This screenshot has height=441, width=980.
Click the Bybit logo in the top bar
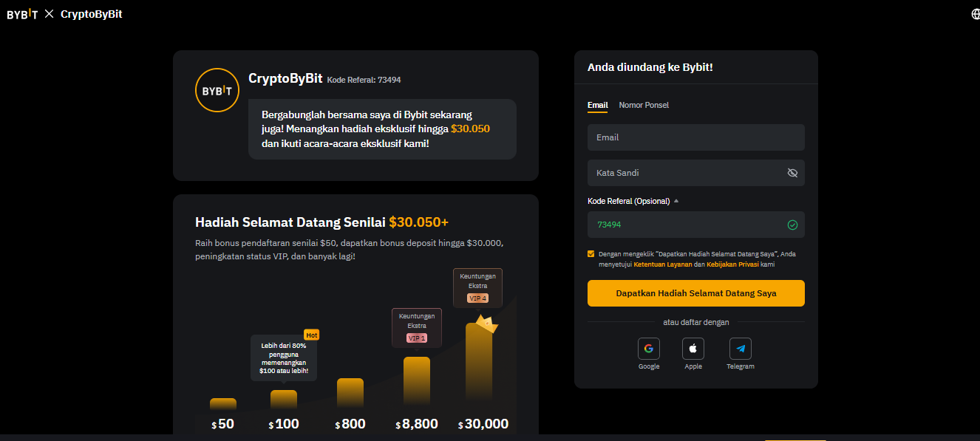pos(21,13)
